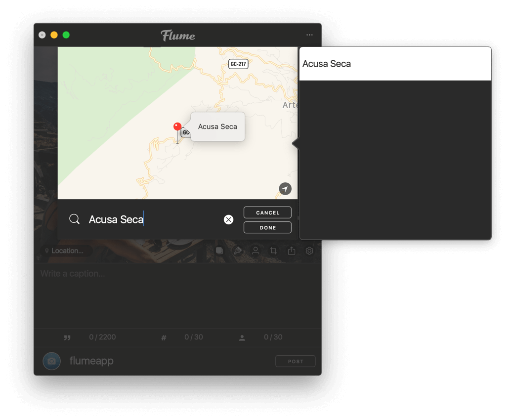Image resolution: width=513 pixels, height=420 pixels.
Task: Select the crop tool icon
Action: tap(273, 251)
